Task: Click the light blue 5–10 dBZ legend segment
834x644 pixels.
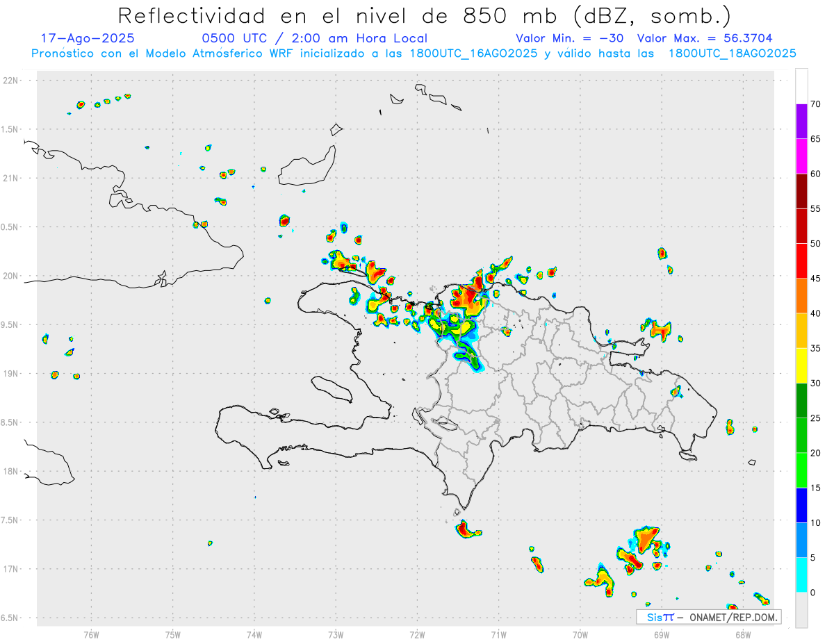Action: click(x=801, y=540)
